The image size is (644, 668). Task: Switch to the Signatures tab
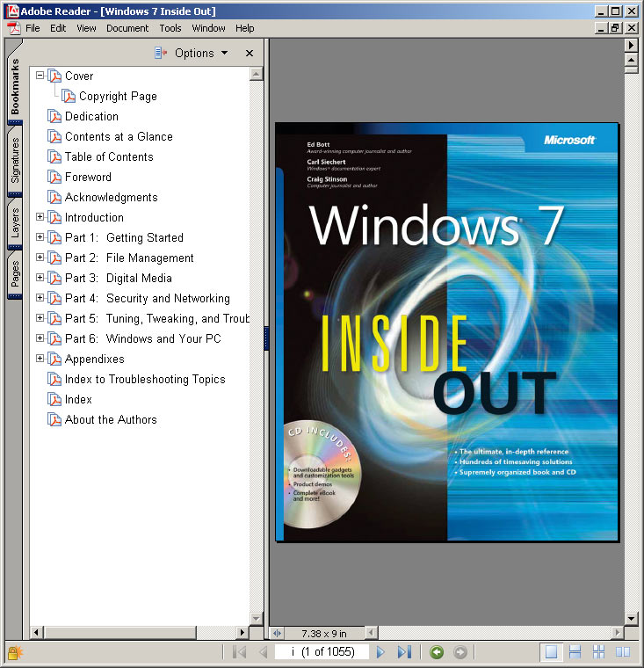click(x=15, y=160)
